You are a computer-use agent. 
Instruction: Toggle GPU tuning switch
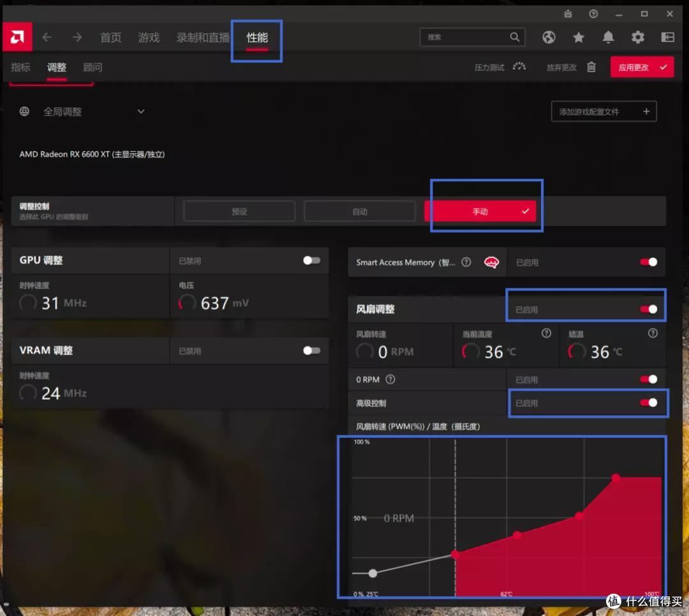(x=311, y=260)
